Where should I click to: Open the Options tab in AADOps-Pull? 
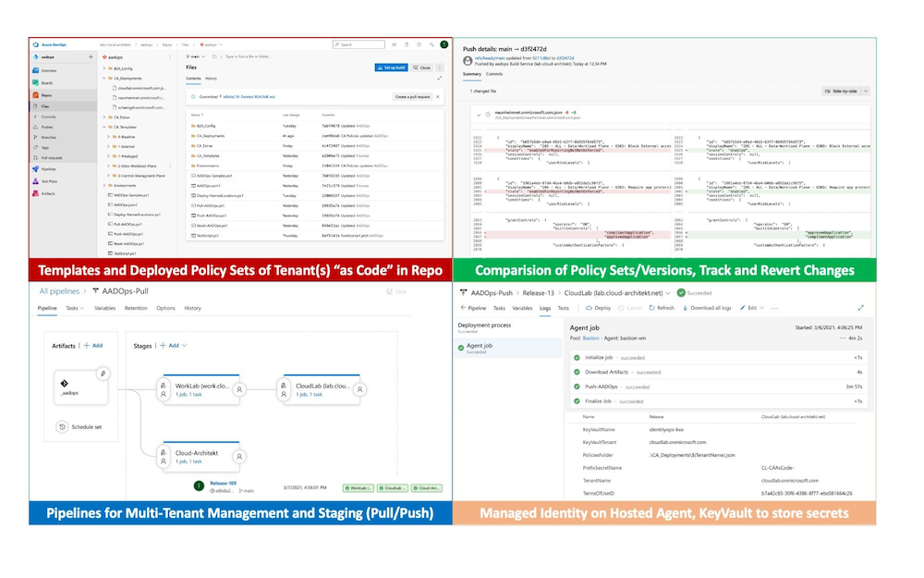pos(165,309)
